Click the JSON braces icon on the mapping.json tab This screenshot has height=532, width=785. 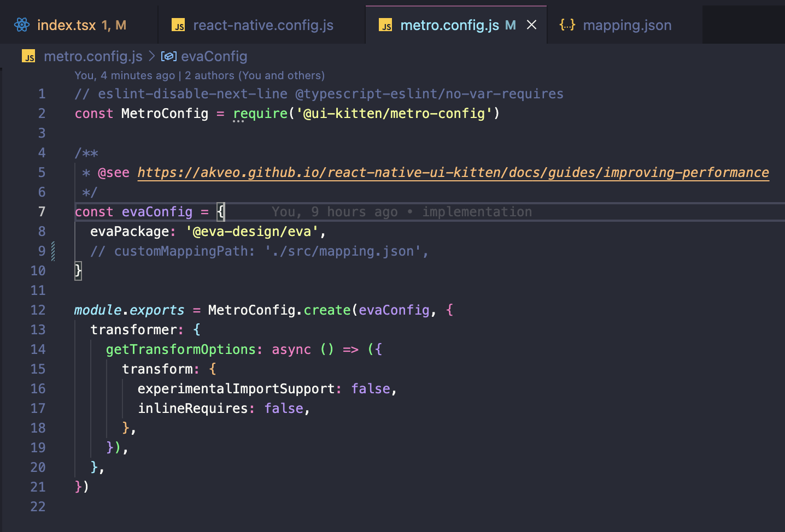[567, 25]
